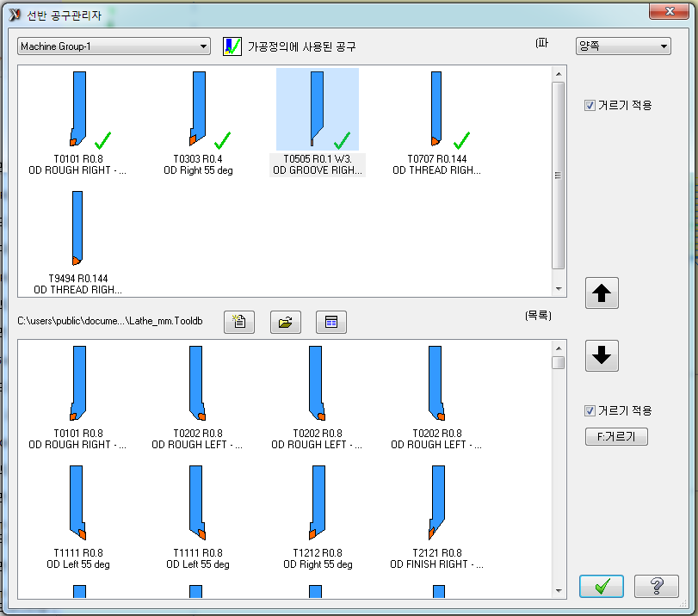Select library tool T2121 R0.8 OD FINISH RIGHT
Screen dimensions: 698x616
[x=436, y=517]
